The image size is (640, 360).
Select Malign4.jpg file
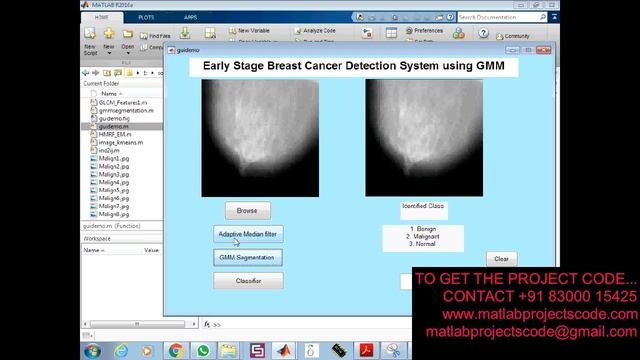tap(114, 182)
